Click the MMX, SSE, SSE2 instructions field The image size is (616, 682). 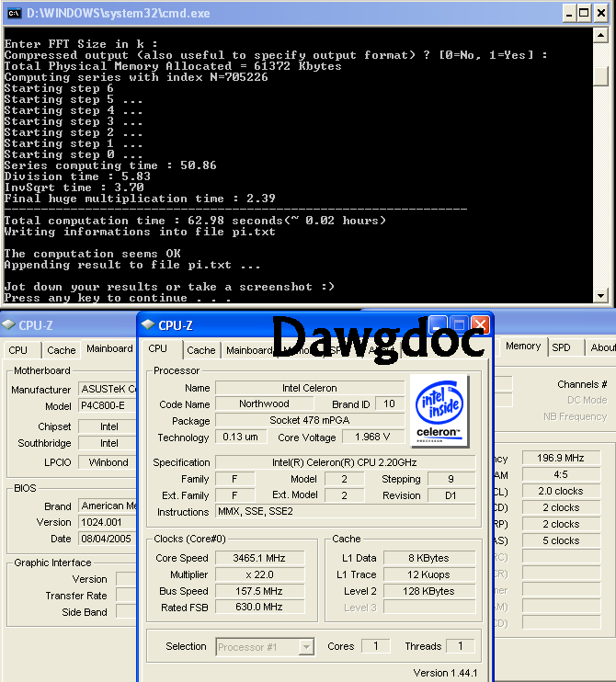click(x=345, y=511)
